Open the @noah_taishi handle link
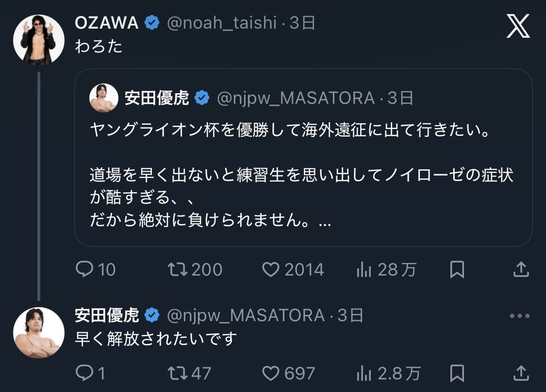 tap(221, 23)
